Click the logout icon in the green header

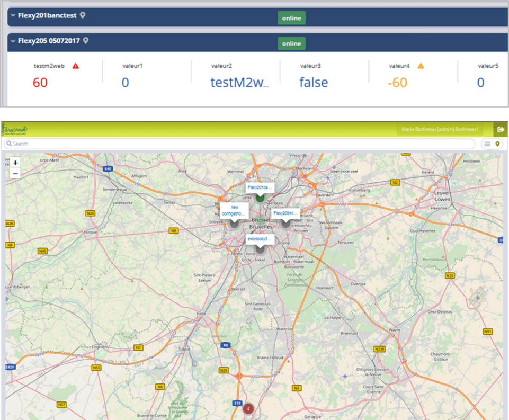(500, 130)
